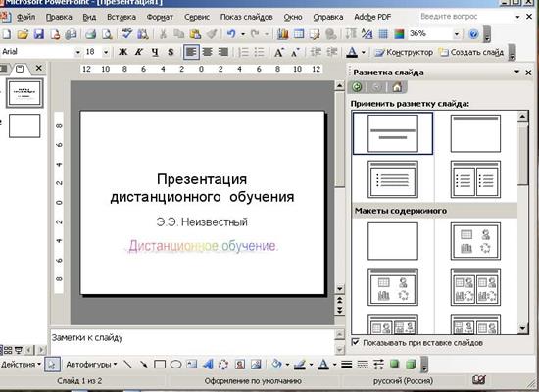The height and width of the screenshot is (392, 539).
Task: Click the Создать слайд button
Action: coord(472,52)
